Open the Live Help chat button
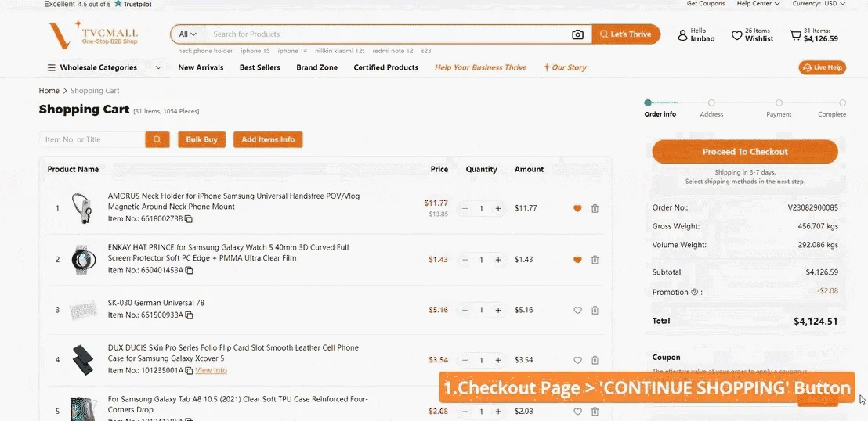868x421 pixels. 822,67
